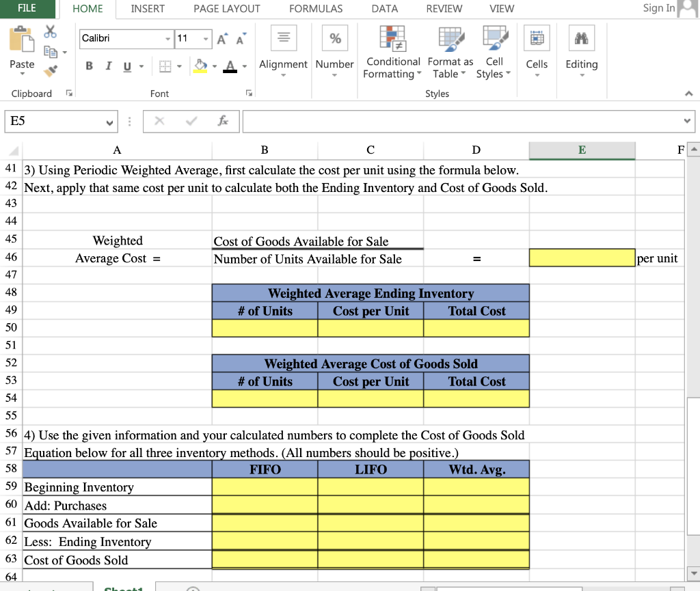Apply the Percent number format

point(334,38)
